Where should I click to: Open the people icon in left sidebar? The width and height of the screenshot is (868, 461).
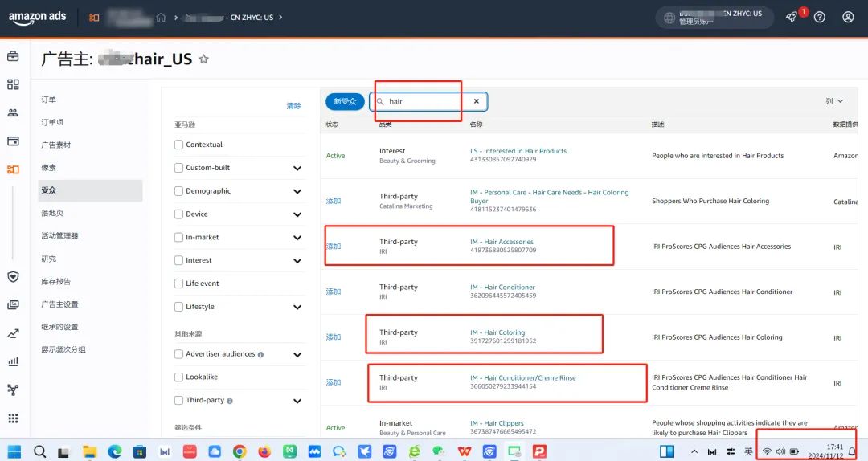pyautogui.click(x=13, y=113)
